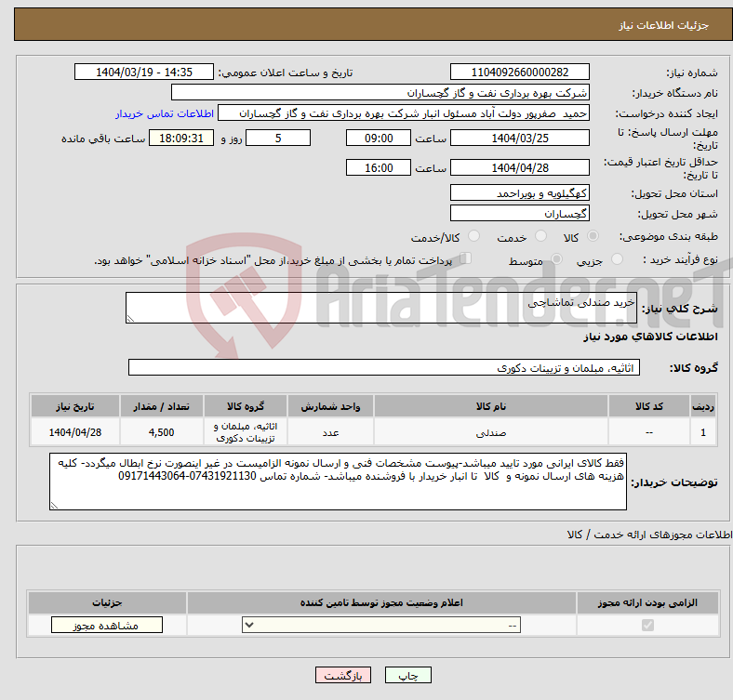The width and height of the screenshot is (733, 700).
Task: Click row number 1 cell
Action: coord(703,432)
